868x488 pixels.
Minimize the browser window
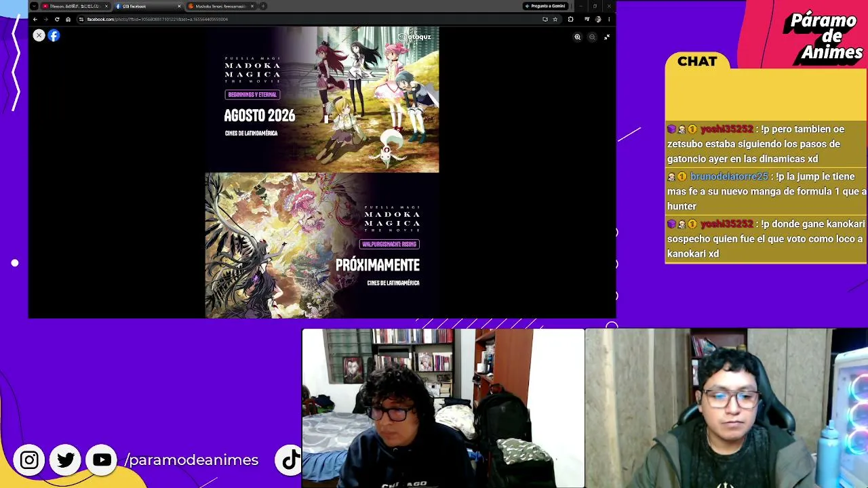click(581, 6)
